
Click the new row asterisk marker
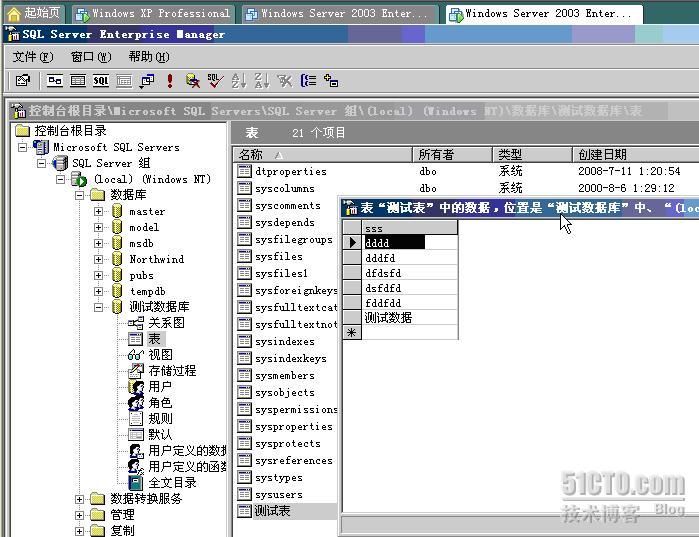(x=352, y=332)
